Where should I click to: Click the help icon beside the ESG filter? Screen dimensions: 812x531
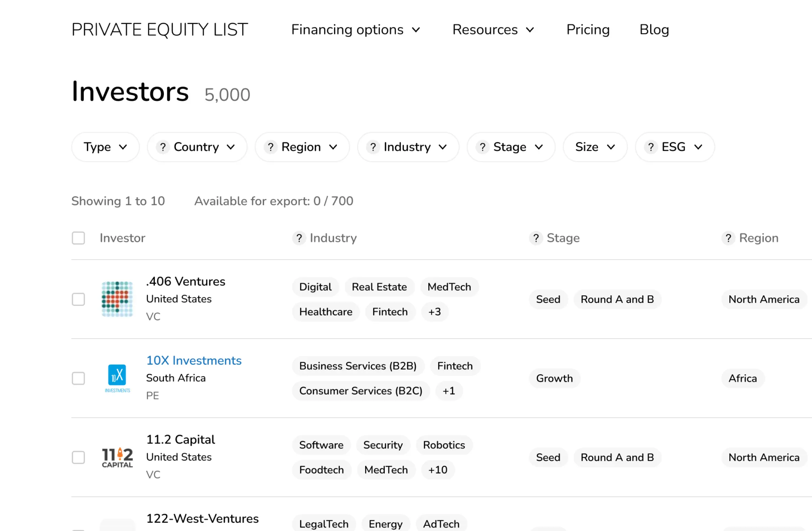[x=651, y=147]
